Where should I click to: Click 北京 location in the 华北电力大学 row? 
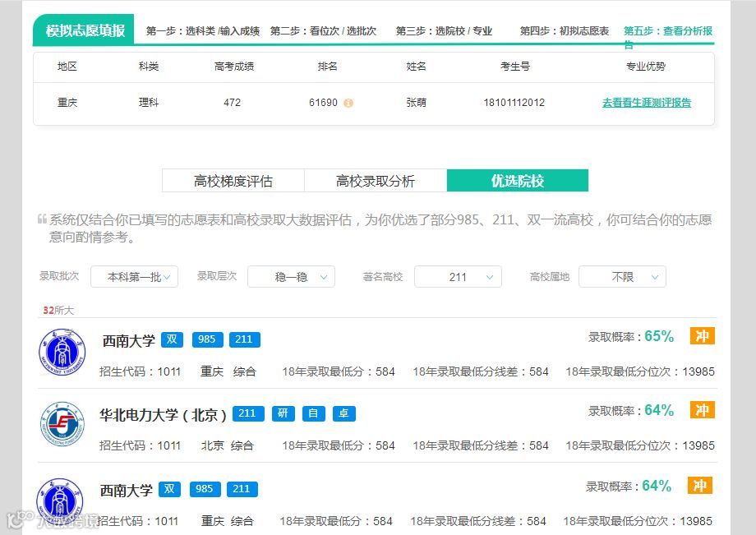(213, 445)
